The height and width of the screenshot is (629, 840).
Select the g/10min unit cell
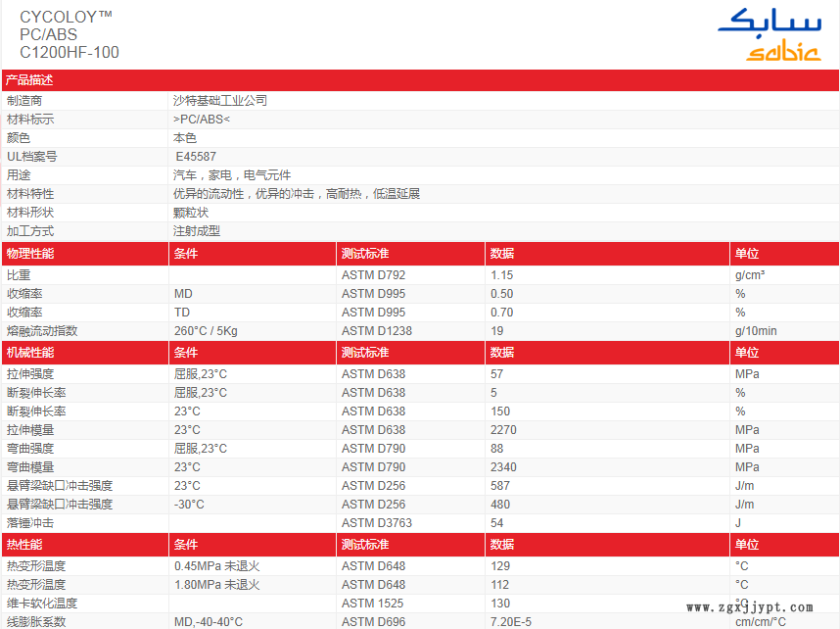pos(756,331)
